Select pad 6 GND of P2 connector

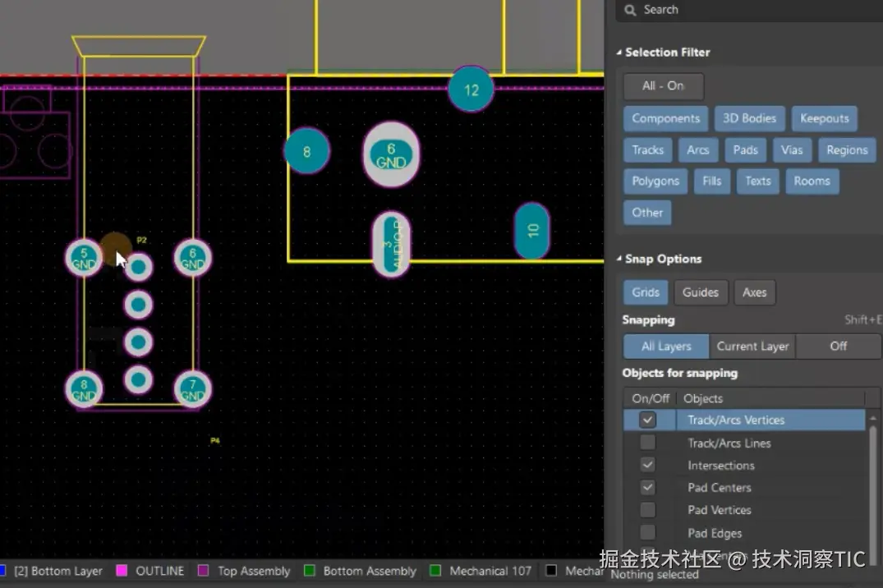click(x=192, y=258)
